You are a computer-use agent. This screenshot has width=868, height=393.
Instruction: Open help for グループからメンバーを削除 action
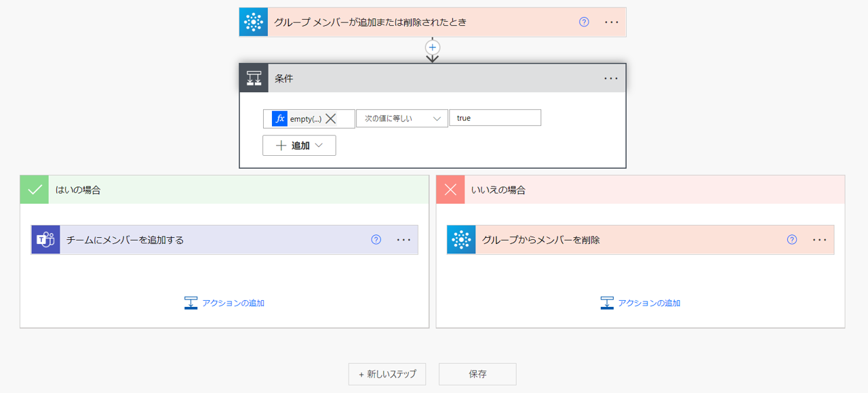pos(791,239)
